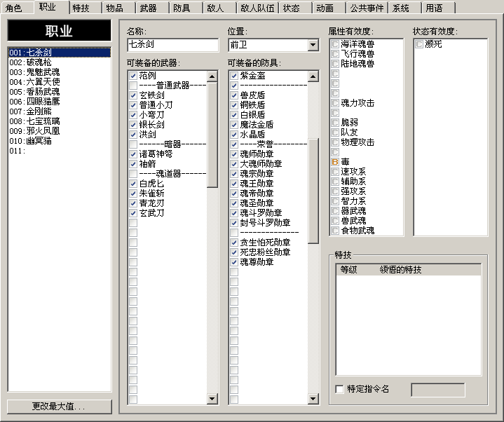Toggle the 诸葛神弩 weapon checkbox
Image resolution: width=504 pixels, height=422 pixels.
[133, 154]
